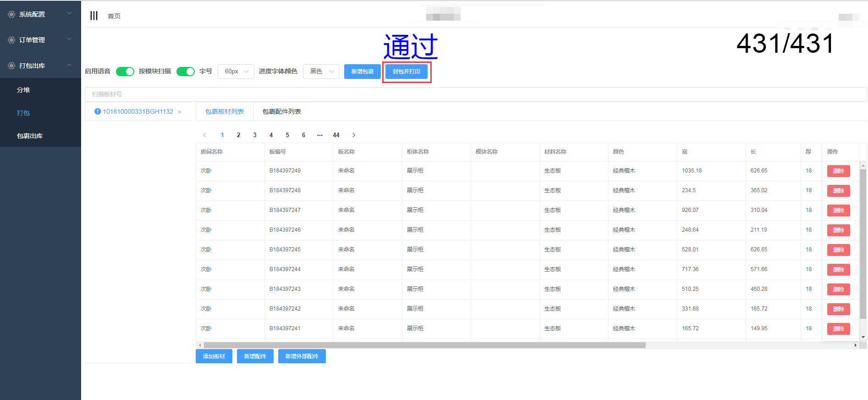Open the 进度字体颜色 dropdown showing 黑色
Screen dimensions: 868x400
coord(321,72)
